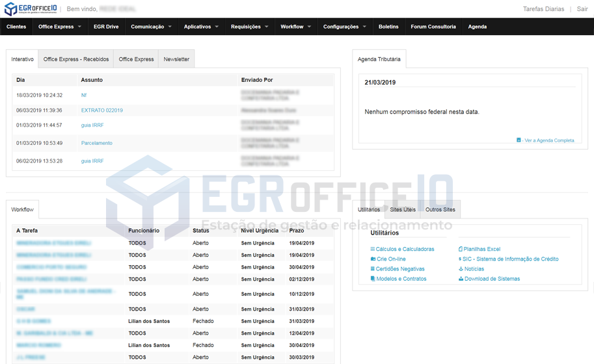The width and height of the screenshot is (594, 364).
Task: Click the Prazo value 02/12/2019
Action: 301,279
